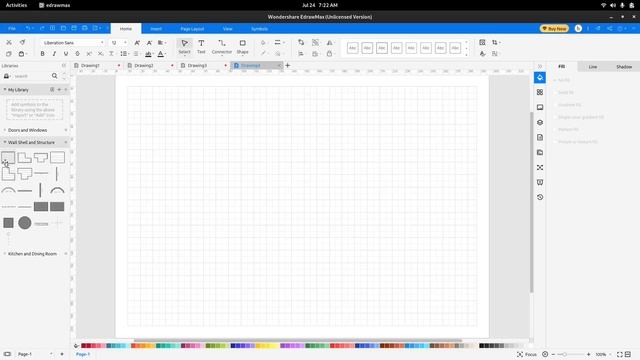Click zoom in plus button in status bar
Screen dimensions: 640x360
point(589,354)
